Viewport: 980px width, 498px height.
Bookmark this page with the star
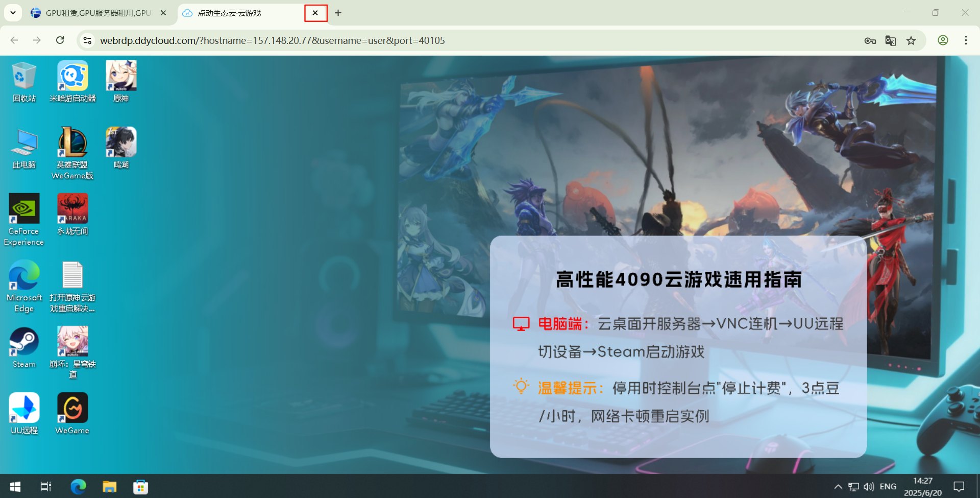pos(911,40)
